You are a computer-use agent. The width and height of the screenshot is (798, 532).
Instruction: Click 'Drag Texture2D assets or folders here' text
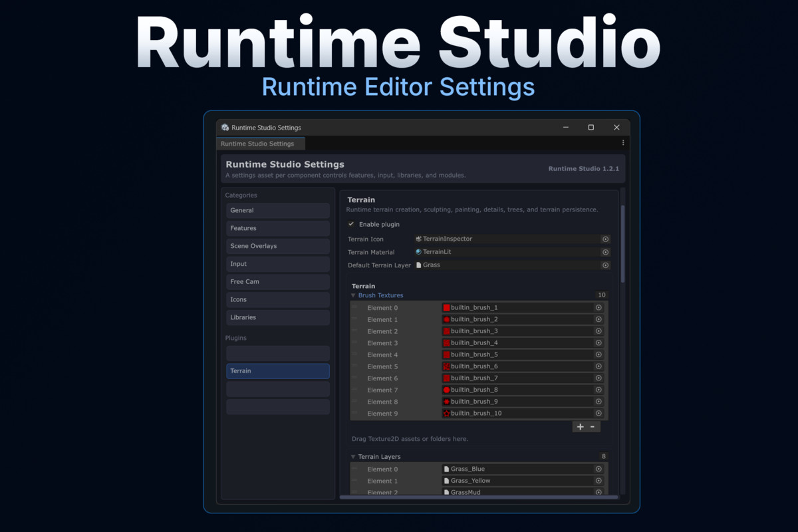410,439
